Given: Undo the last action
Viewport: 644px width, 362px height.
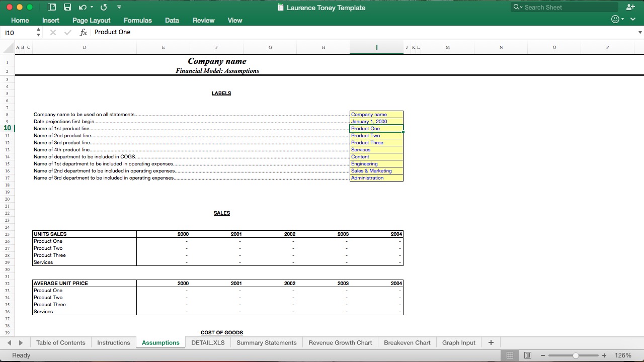Looking at the screenshot, I should tap(82, 7).
